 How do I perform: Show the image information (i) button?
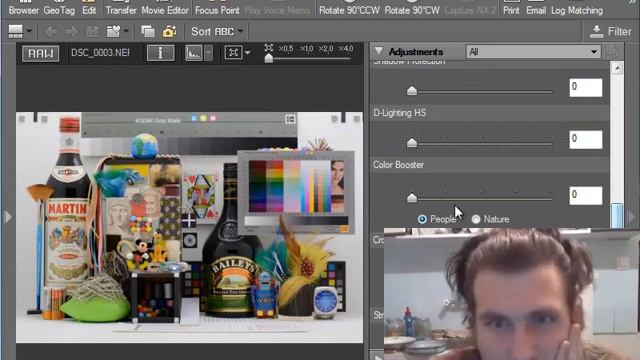[x=160, y=53]
